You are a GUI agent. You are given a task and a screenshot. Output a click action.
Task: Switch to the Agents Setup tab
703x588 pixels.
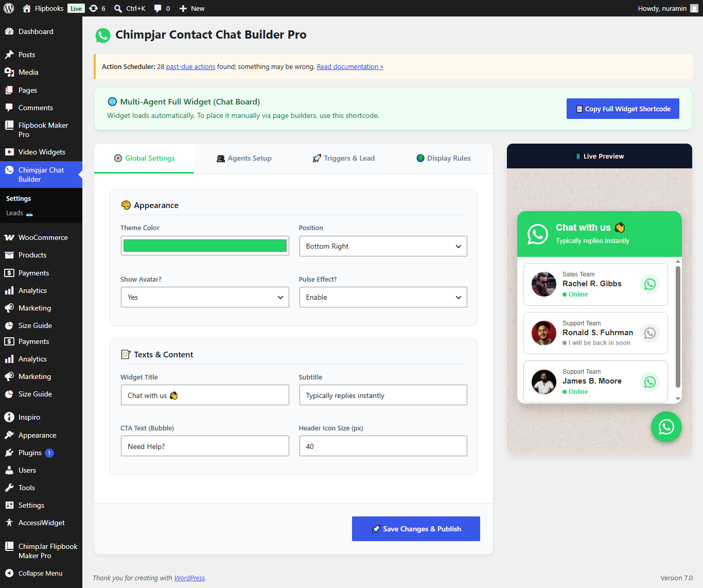[244, 158]
